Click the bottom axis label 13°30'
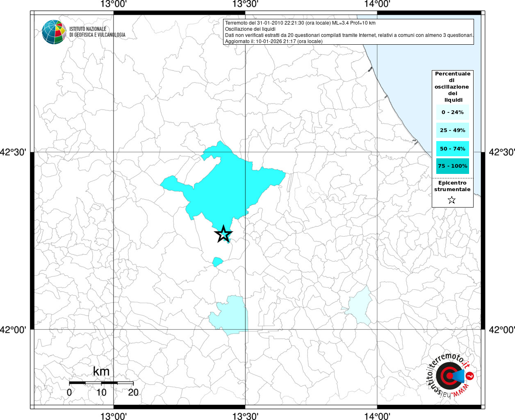 click(x=245, y=416)
